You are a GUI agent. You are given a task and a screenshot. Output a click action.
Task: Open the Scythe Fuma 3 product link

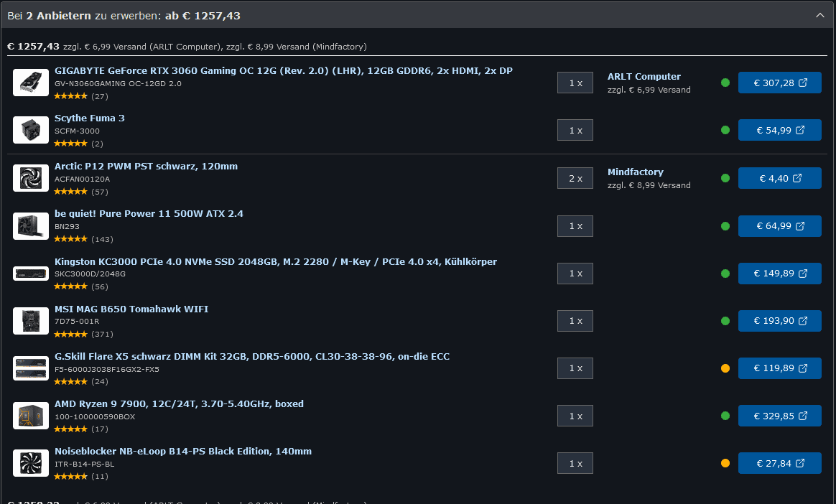point(90,118)
